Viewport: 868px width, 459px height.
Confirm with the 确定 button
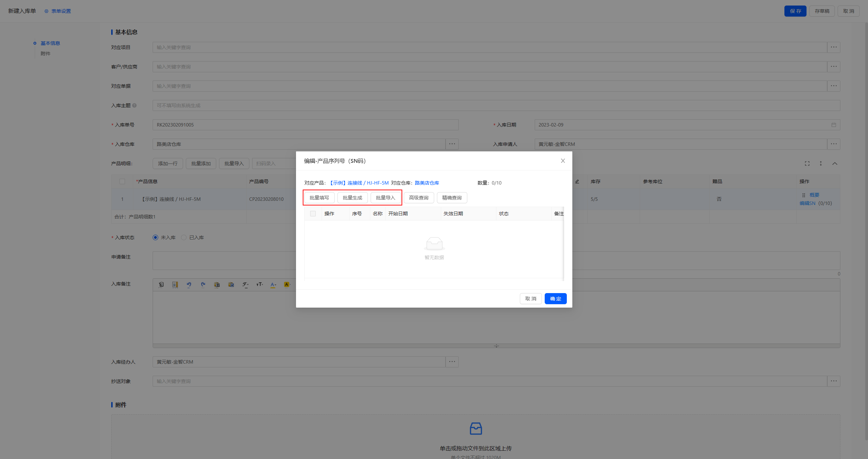pos(555,299)
